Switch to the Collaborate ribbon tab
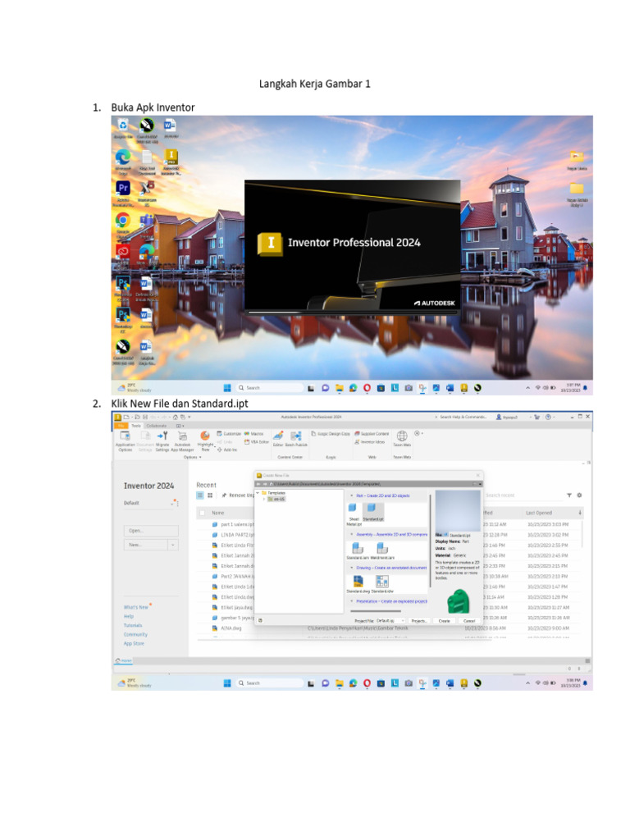Image resolution: width=630 pixels, height=840 pixels. pos(156,425)
